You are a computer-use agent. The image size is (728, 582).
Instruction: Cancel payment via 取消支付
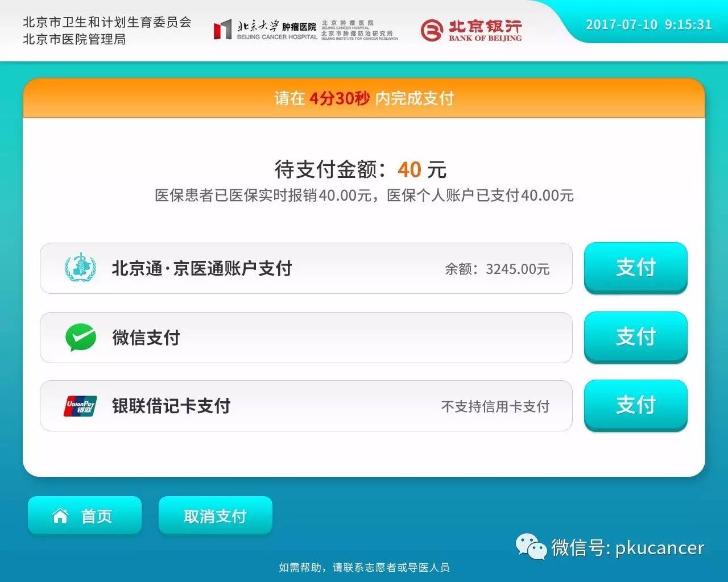pyautogui.click(x=216, y=516)
